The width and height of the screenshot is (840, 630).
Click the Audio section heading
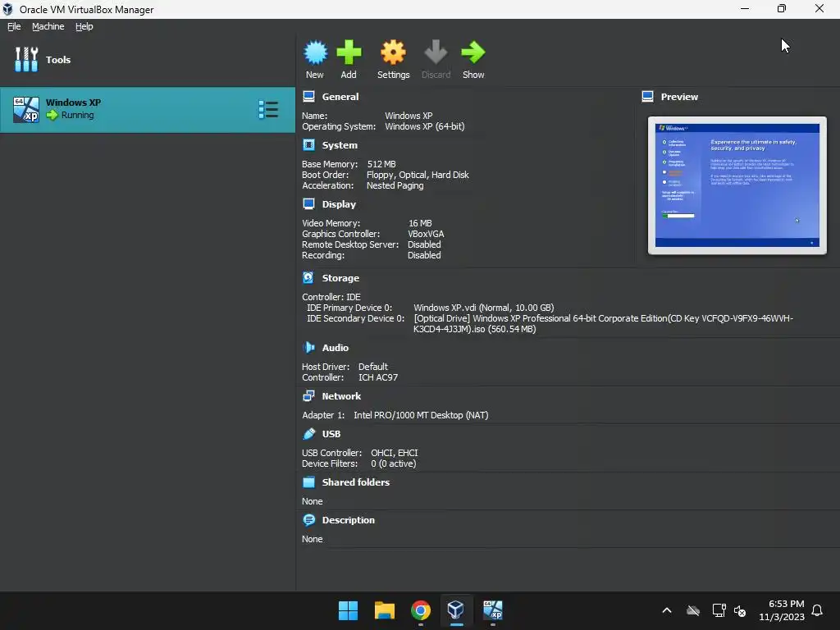pos(335,347)
